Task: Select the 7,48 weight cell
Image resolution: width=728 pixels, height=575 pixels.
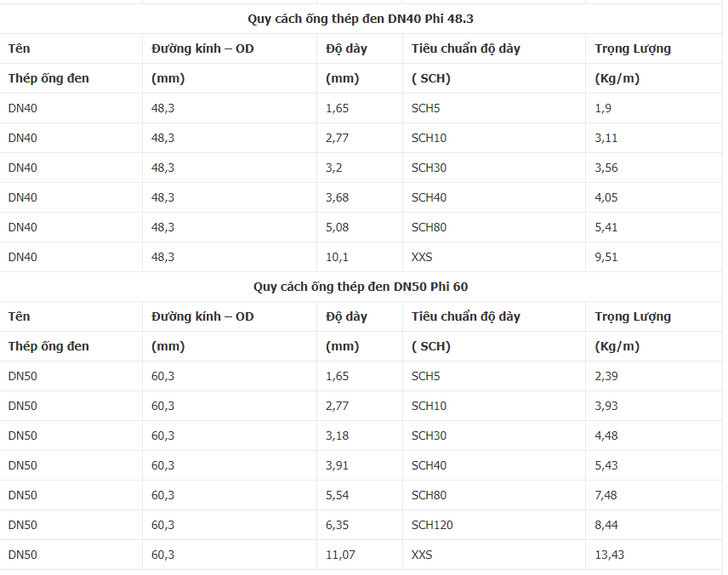Action: (606, 495)
